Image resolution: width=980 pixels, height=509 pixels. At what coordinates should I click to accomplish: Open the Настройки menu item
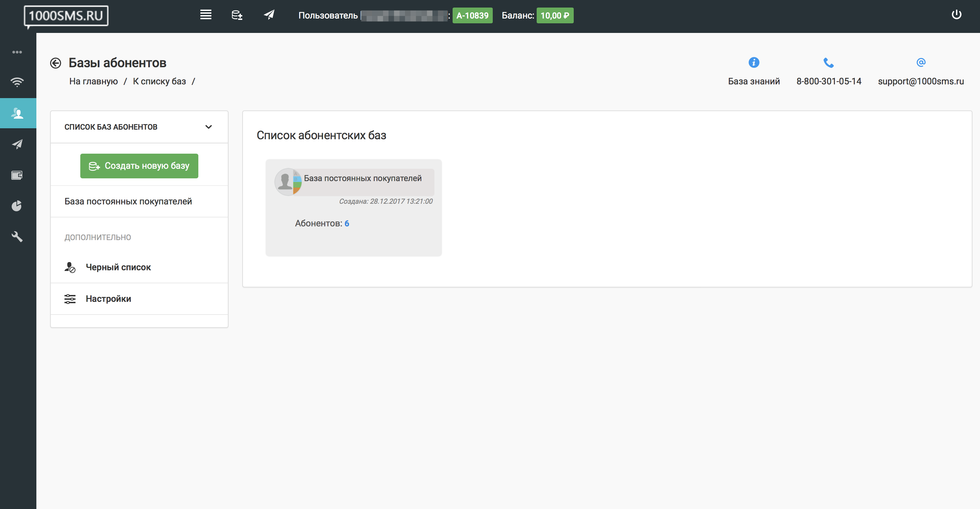tap(108, 299)
